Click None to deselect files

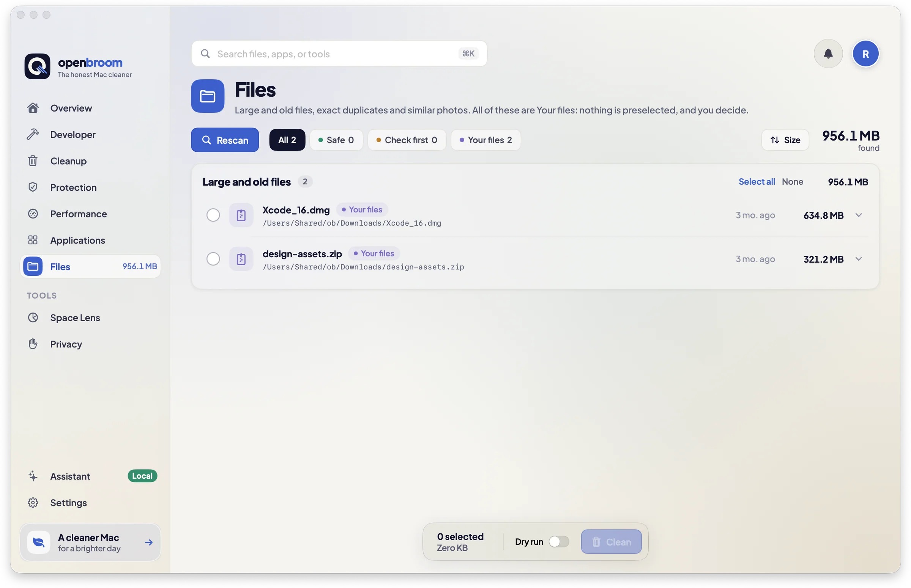(x=792, y=181)
